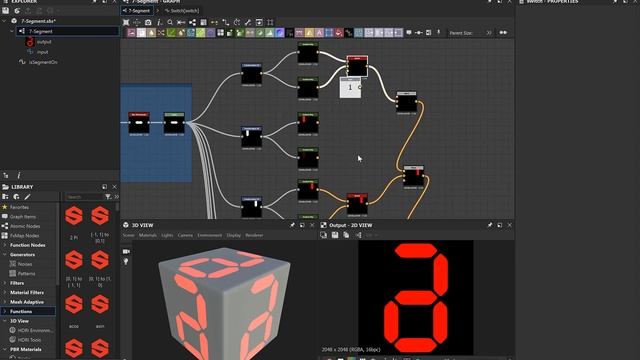
Task: Select Favorites in Library list
Action: click(19, 207)
